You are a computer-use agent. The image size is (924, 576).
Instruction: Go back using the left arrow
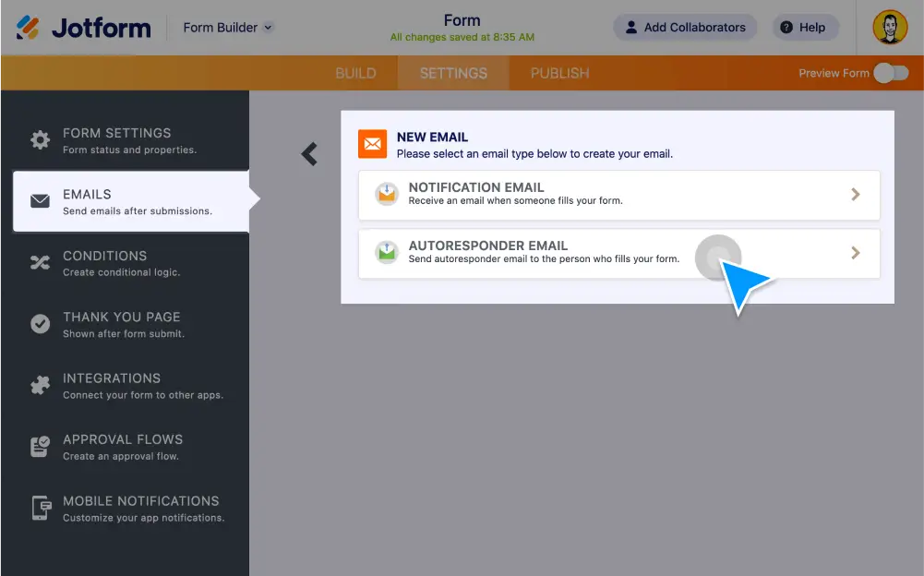[x=309, y=154]
